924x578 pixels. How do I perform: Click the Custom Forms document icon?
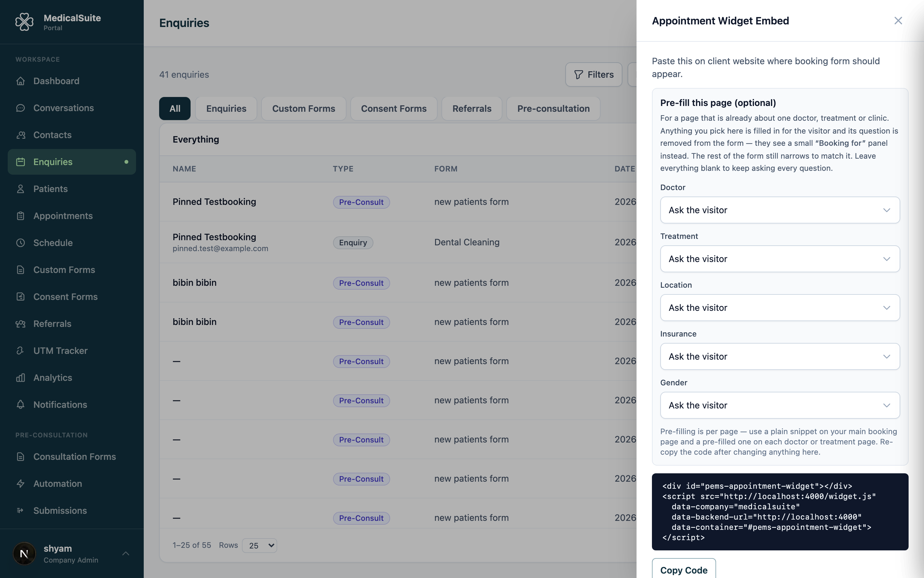coord(21,270)
